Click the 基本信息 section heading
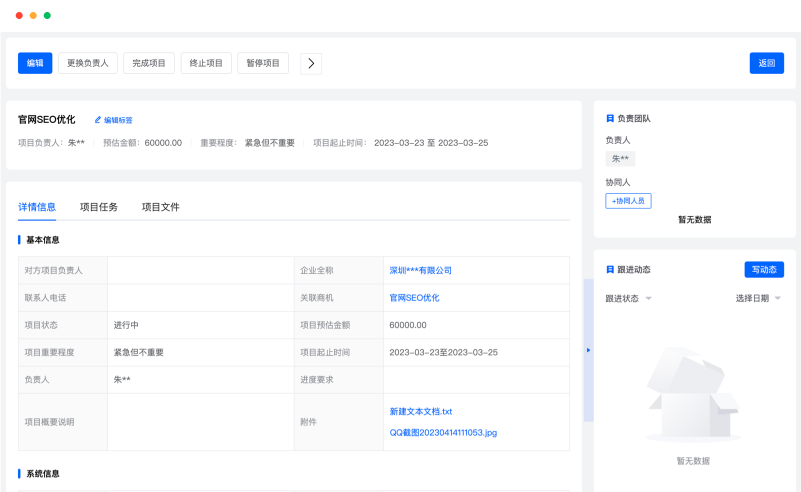 pos(43,240)
